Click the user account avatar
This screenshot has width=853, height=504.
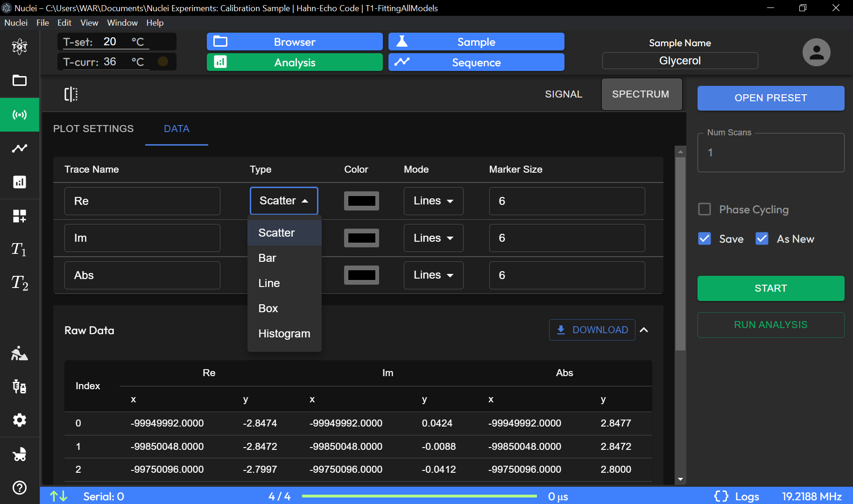coord(816,52)
